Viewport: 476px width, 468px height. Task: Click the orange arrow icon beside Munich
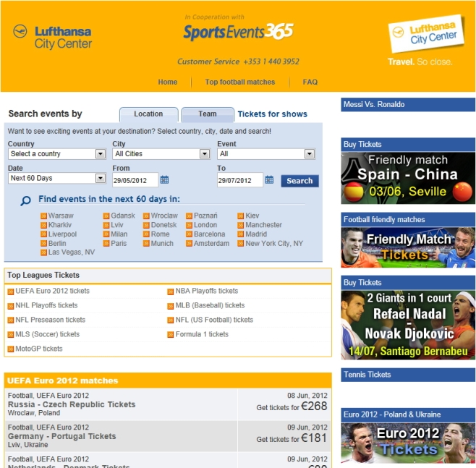[x=146, y=244]
